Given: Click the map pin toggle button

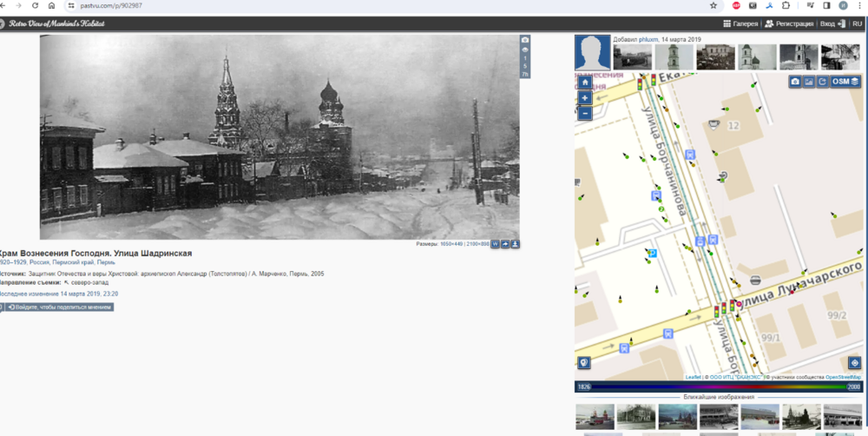Looking at the screenshot, I should (584, 362).
